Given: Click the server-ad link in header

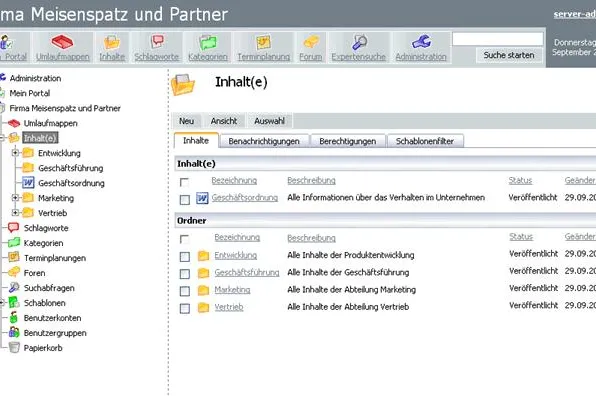Looking at the screenshot, I should tap(575, 14).
